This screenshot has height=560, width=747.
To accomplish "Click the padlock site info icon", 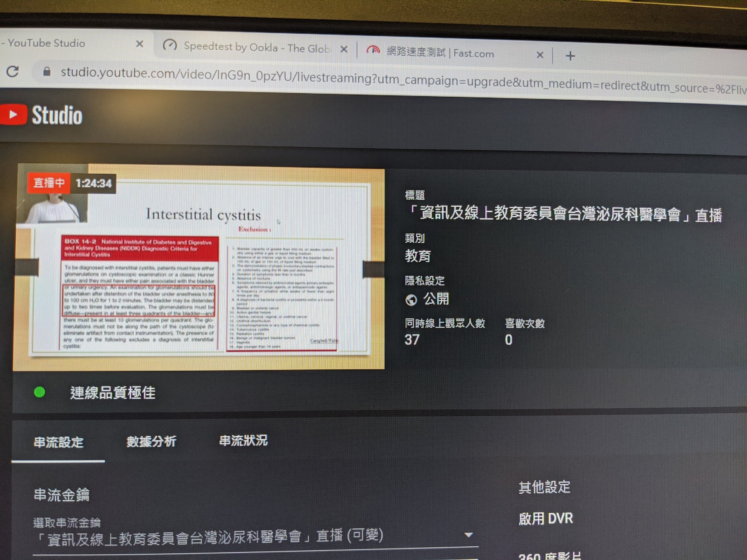I will [x=47, y=71].
